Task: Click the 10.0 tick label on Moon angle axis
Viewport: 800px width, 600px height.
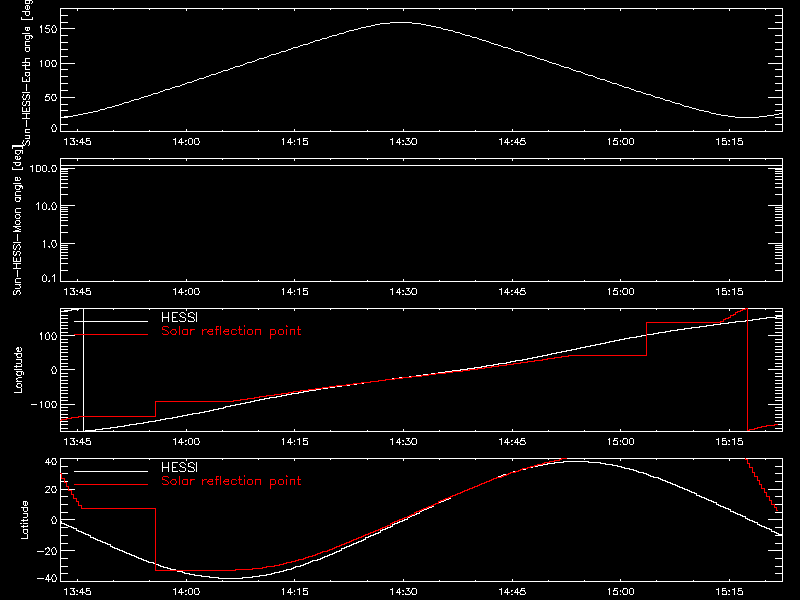Action: click(46, 206)
